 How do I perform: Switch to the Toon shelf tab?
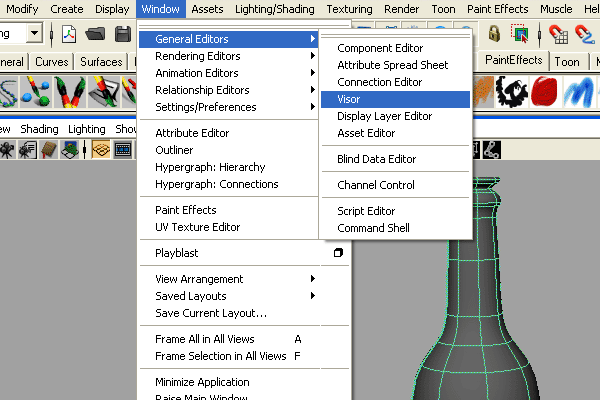[x=567, y=62]
